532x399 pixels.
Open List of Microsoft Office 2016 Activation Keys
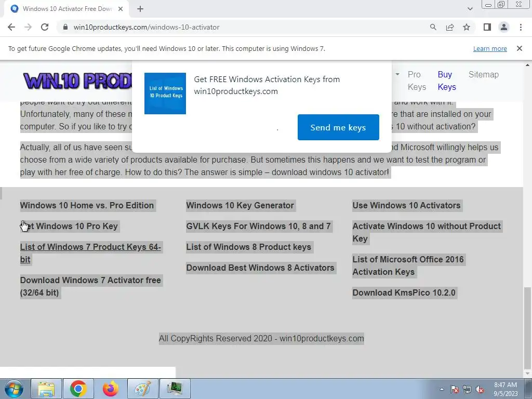click(408, 265)
